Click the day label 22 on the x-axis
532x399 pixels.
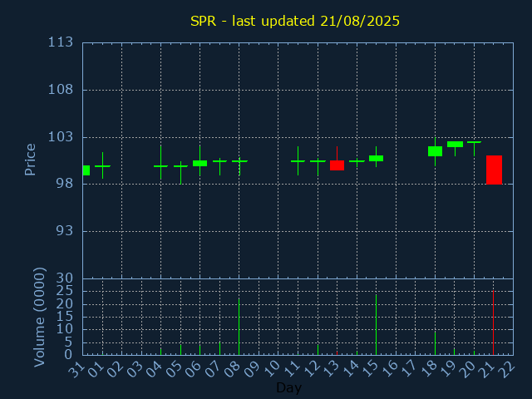(508, 369)
